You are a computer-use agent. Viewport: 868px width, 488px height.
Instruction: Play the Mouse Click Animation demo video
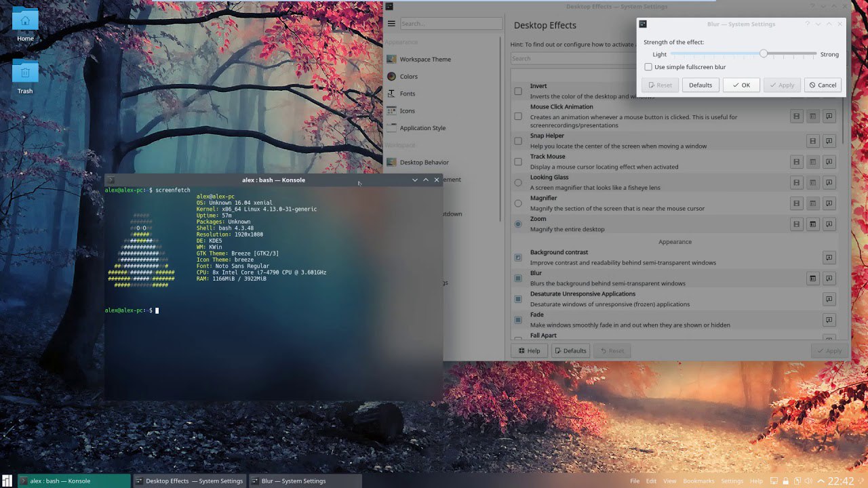796,117
